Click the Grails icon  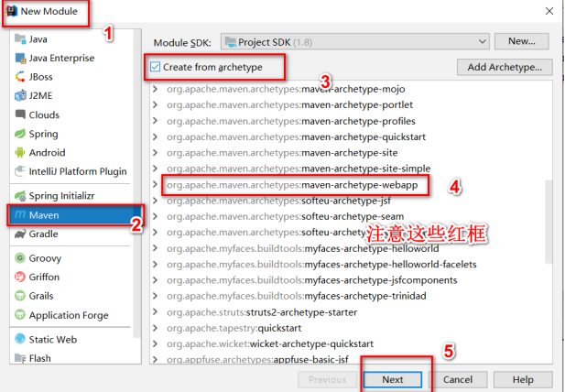[20, 296]
